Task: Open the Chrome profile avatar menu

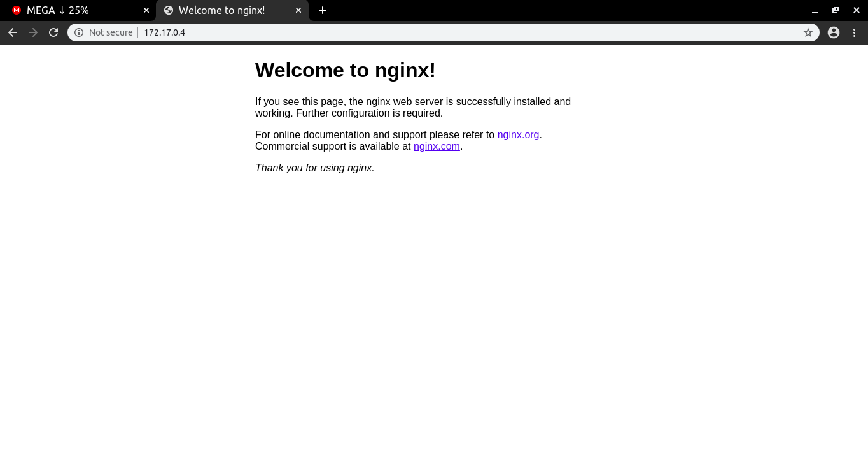Action: [x=834, y=32]
